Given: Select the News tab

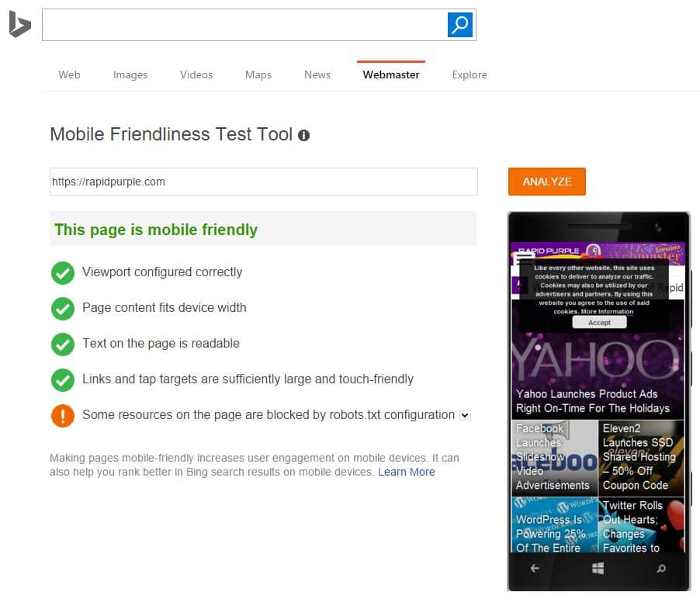Looking at the screenshot, I should [x=317, y=74].
